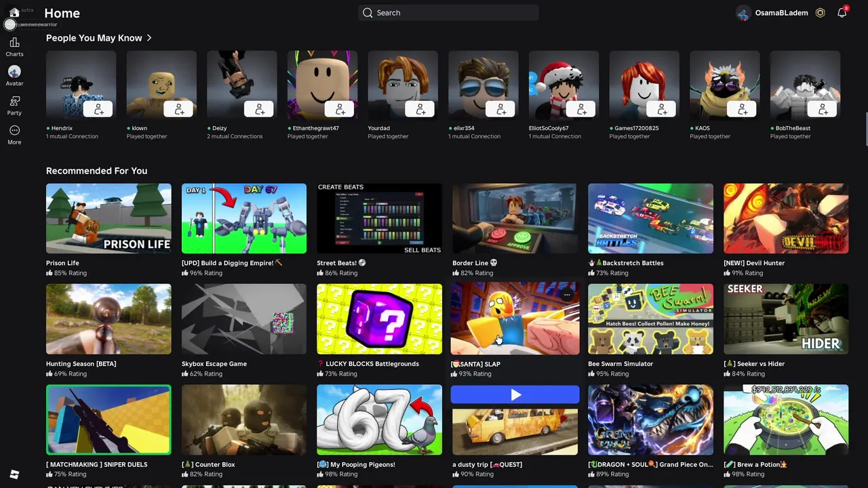Screen dimensions: 868x488
Task: View ElliotSoCooly67's avatar card
Action: tap(564, 85)
